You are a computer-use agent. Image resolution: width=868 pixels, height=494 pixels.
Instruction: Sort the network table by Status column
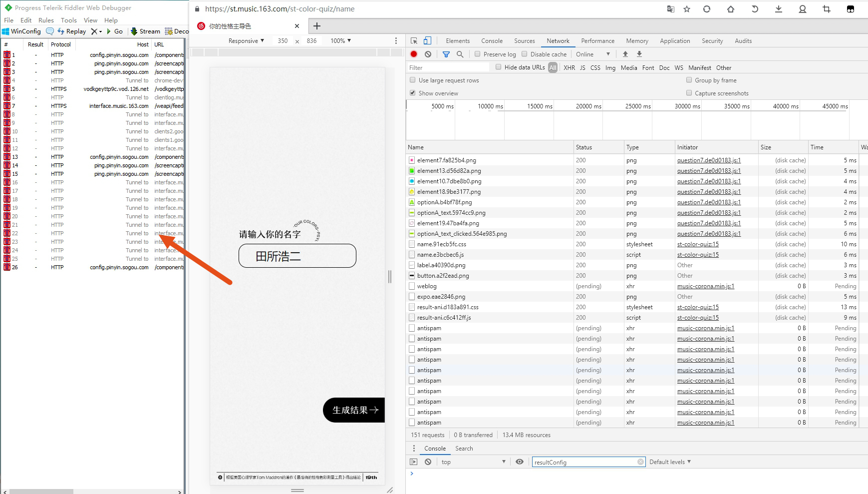pos(599,147)
